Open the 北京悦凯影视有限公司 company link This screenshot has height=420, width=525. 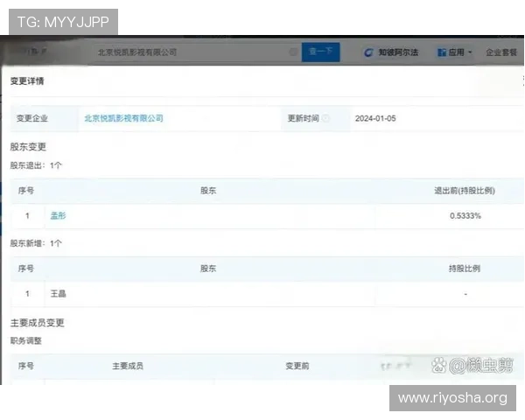pyautogui.click(x=123, y=118)
